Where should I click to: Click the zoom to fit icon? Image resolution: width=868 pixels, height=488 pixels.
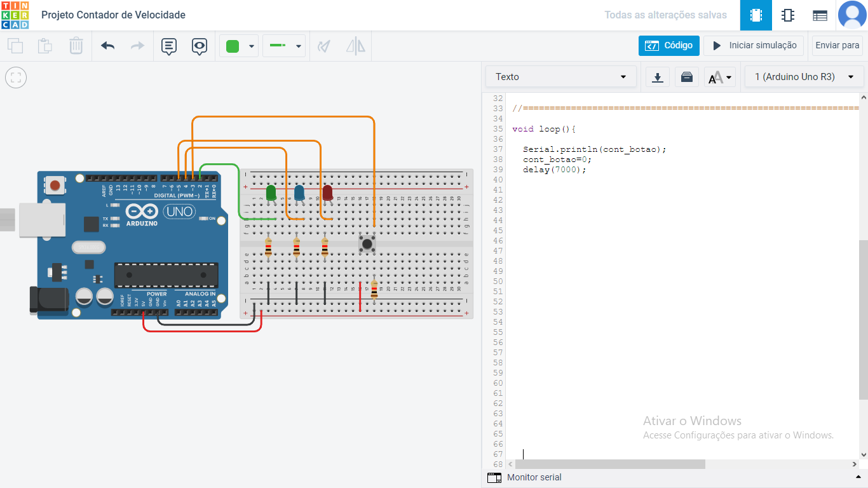click(x=16, y=78)
